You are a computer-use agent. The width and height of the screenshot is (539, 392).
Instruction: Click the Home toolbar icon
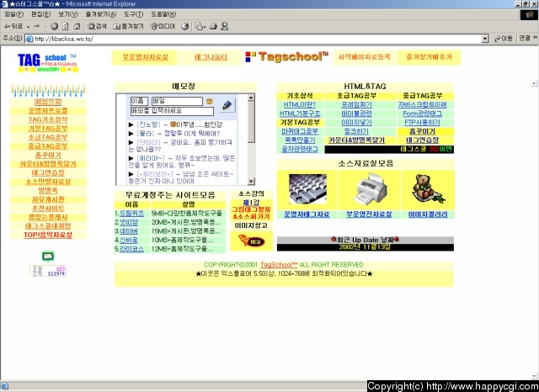pyautogui.click(x=77, y=26)
